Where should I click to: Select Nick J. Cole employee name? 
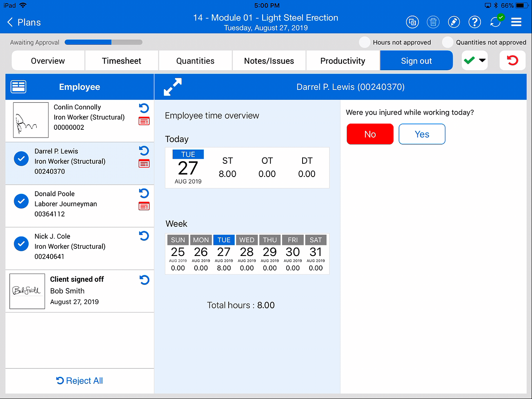click(52, 236)
